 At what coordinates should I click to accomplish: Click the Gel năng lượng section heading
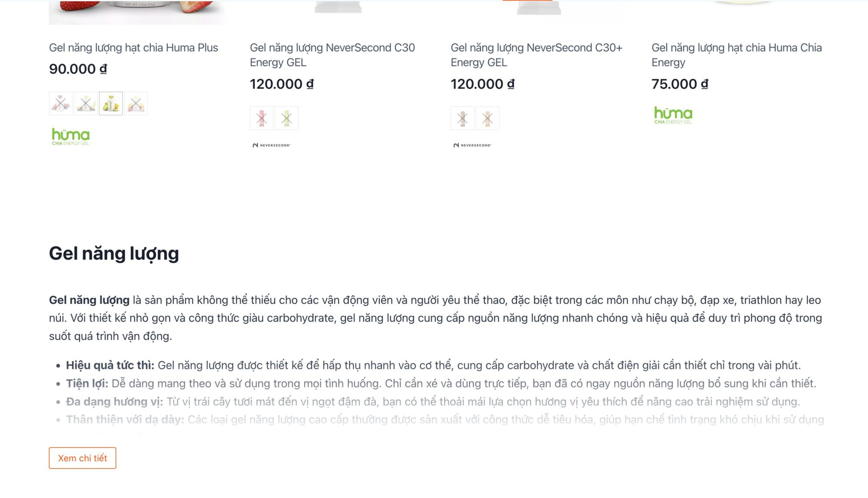(x=114, y=254)
